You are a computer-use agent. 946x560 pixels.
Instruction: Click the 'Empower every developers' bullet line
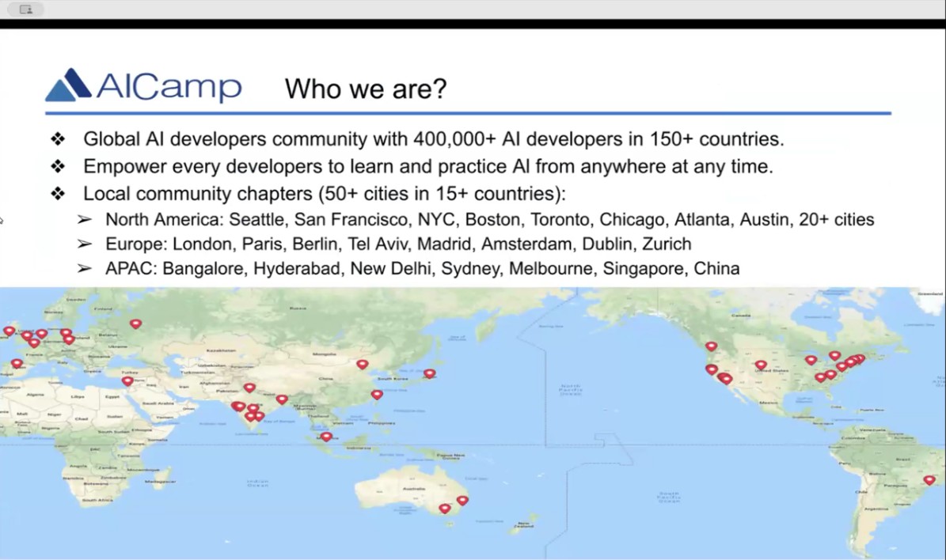tap(427, 166)
